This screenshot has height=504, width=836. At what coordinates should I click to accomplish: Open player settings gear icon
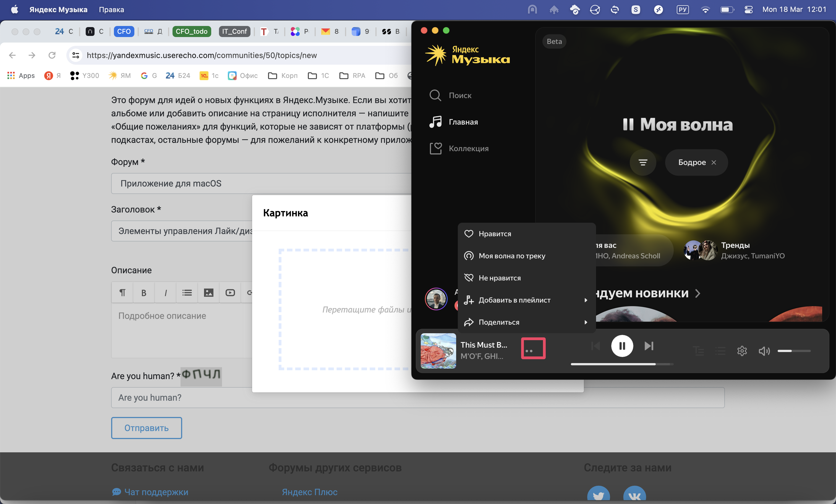click(742, 351)
